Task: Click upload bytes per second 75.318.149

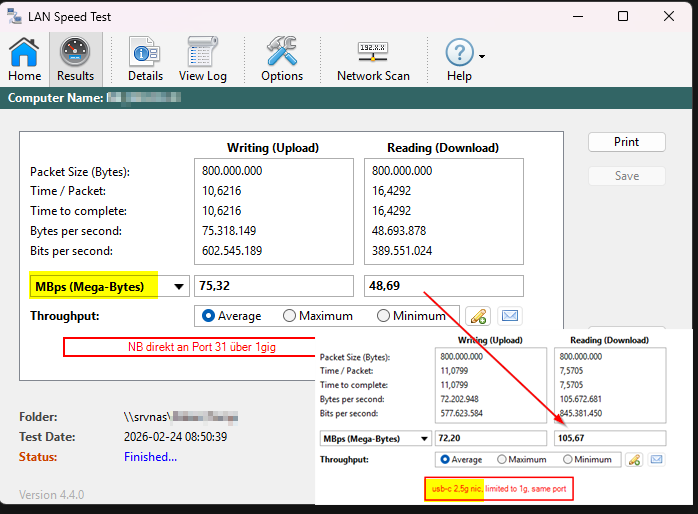Action: click(229, 231)
